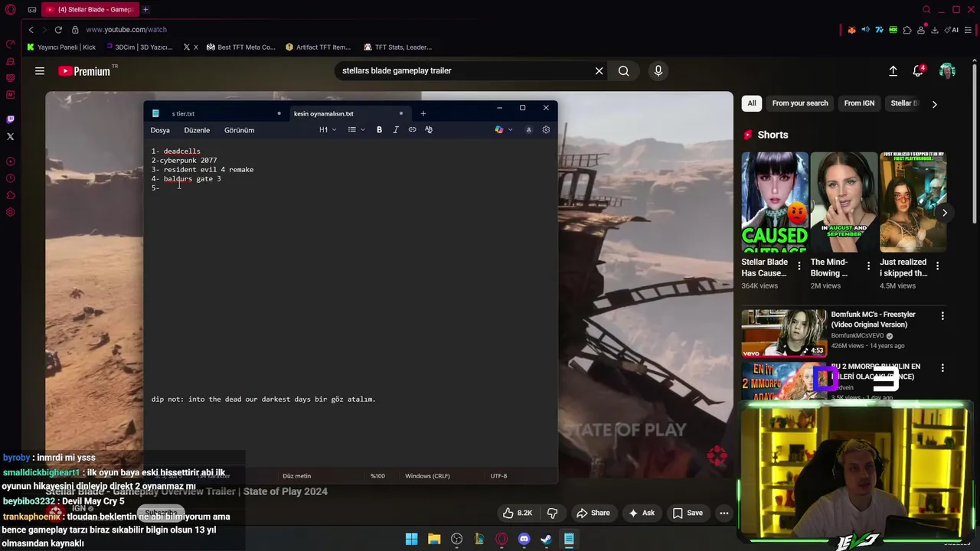
Task: Open Artifact TFT Item... bookmark
Action: point(318,47)
